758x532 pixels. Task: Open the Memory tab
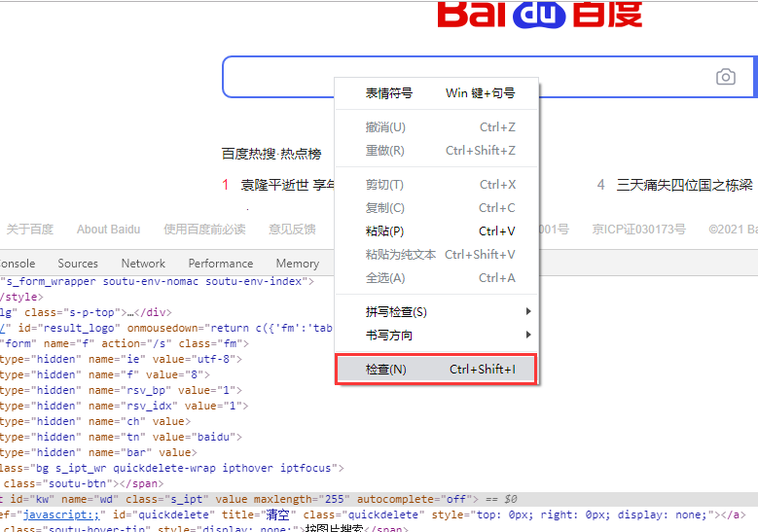tap(297, 264)
